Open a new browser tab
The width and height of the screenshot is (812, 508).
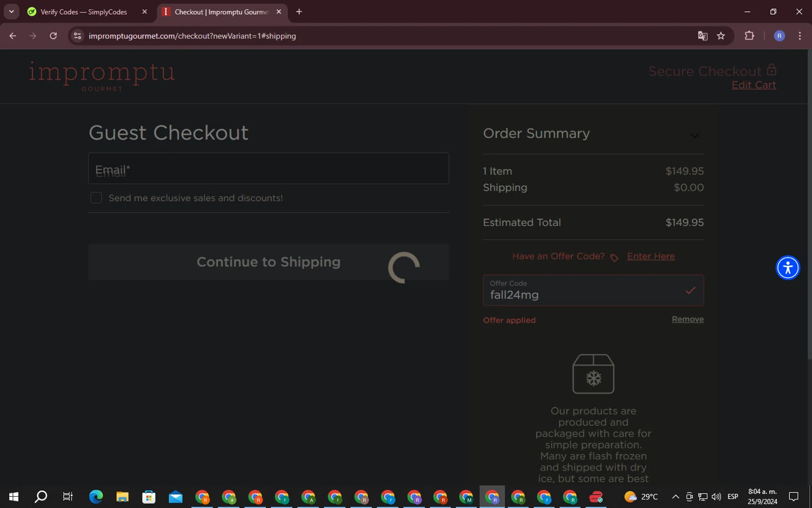[x=299, y=12]
